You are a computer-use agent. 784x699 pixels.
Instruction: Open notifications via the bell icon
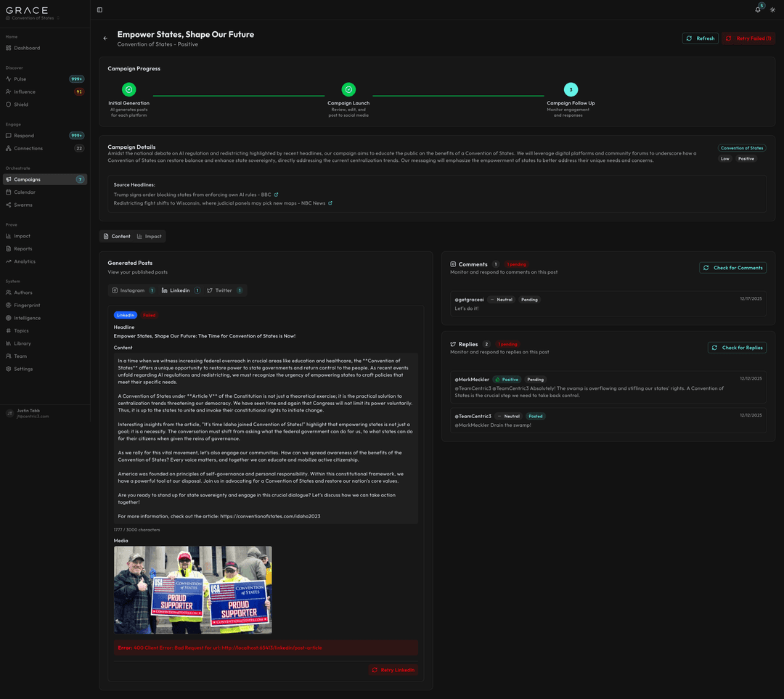pyautogui.click(x=757, y=9)
